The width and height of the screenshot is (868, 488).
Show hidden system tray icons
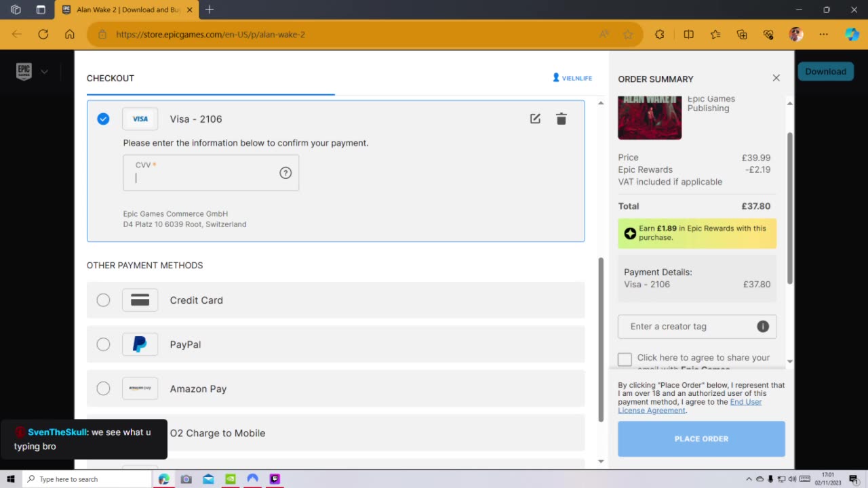click(x=748, y=479)
